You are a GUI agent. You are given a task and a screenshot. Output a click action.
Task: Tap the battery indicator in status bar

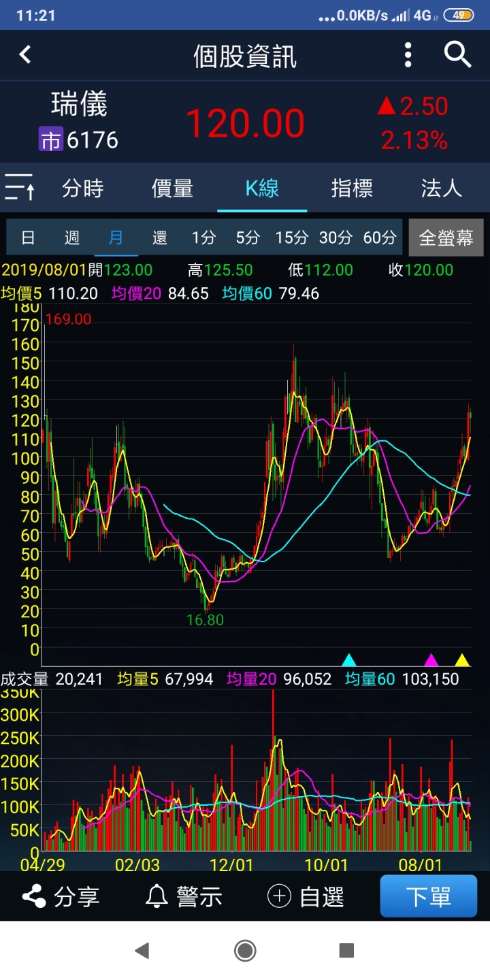pyautogui.click(x=457, y=15)
